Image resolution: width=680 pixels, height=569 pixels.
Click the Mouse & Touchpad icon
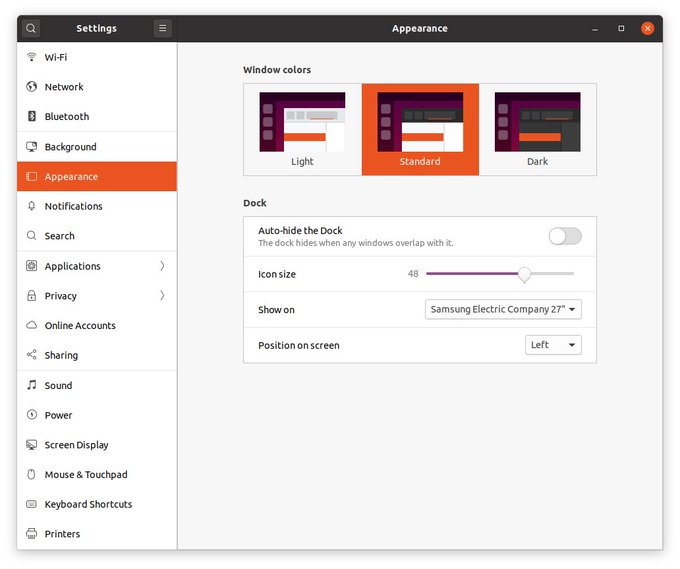click(31, 474)
